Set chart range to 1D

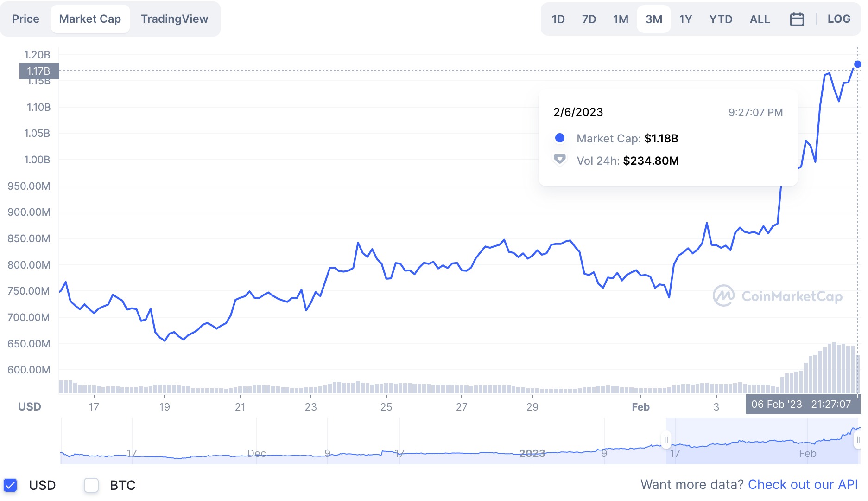click(x=558, y=19)
